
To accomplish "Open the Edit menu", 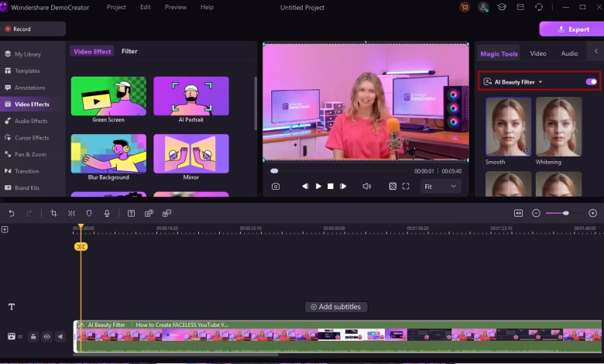I will pos(146,7).
